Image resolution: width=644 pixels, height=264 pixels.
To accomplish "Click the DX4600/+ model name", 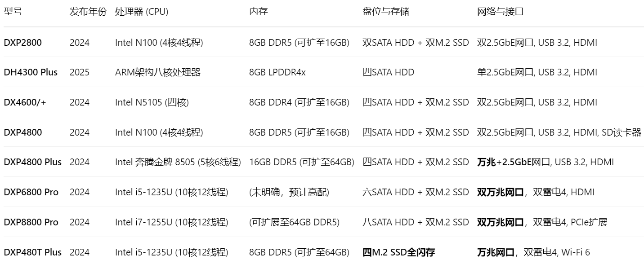I will coord(25,102).
